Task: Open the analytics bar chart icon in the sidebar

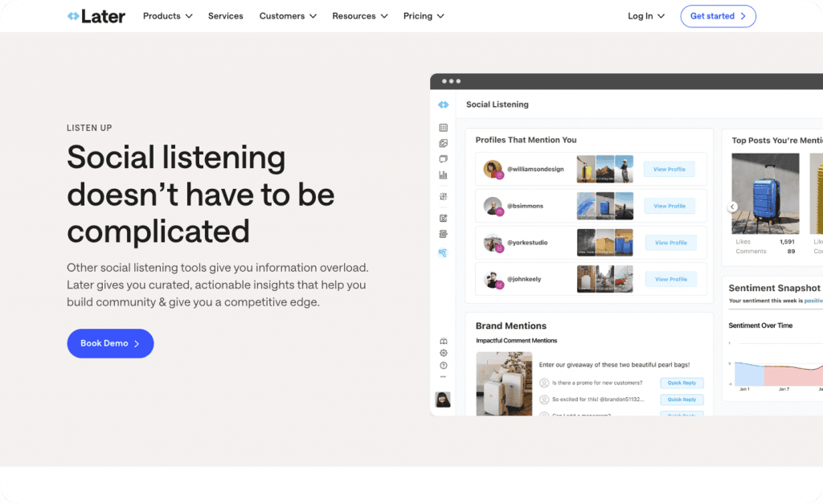Action: [444, 174]
